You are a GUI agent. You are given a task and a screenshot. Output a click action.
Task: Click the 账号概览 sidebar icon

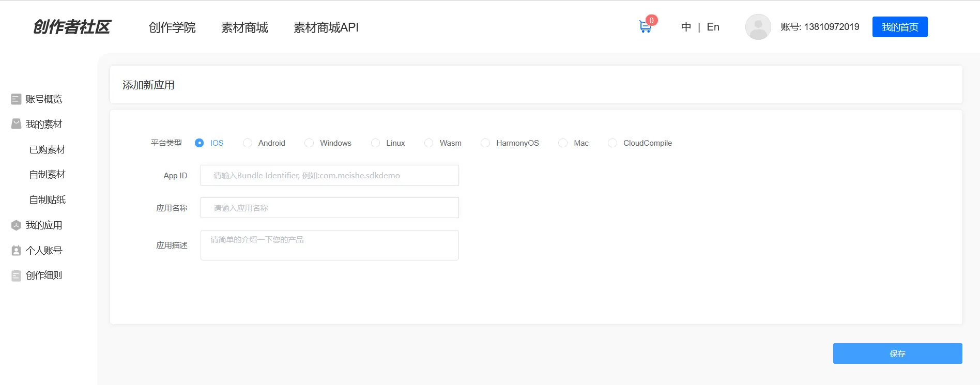point(16,99)
